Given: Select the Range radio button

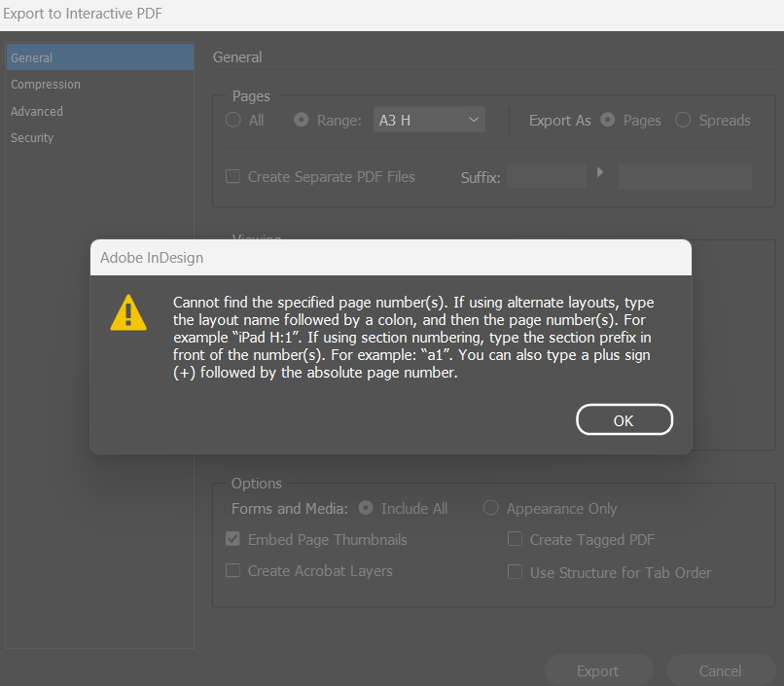Looking at the screenshot, I should click(301, 120).
